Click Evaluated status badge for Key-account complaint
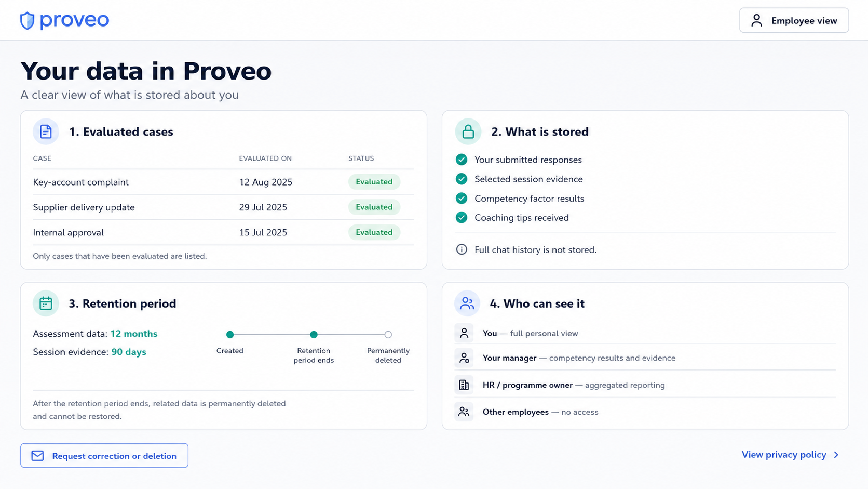Image resolution: width=868 pixels, height=489 pixels. (374, 182)
